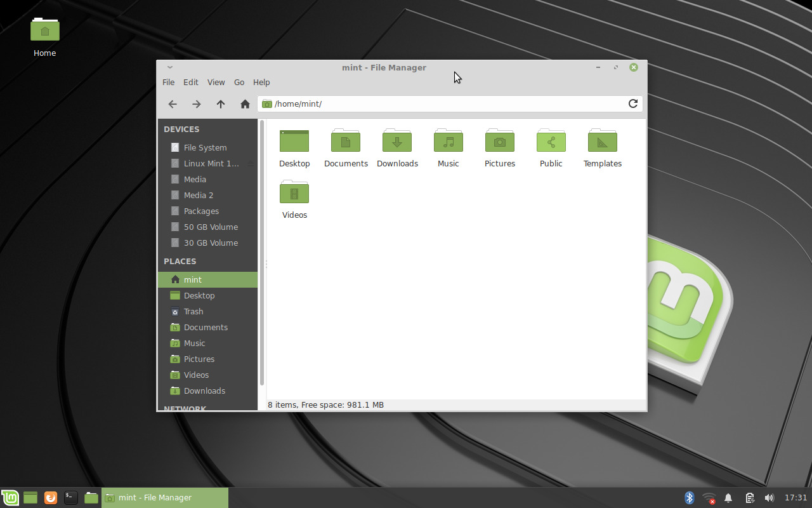This screenshot has height=508, width=812.
Task: Open Trash in the Places sidebar
Action: [193, 312]
